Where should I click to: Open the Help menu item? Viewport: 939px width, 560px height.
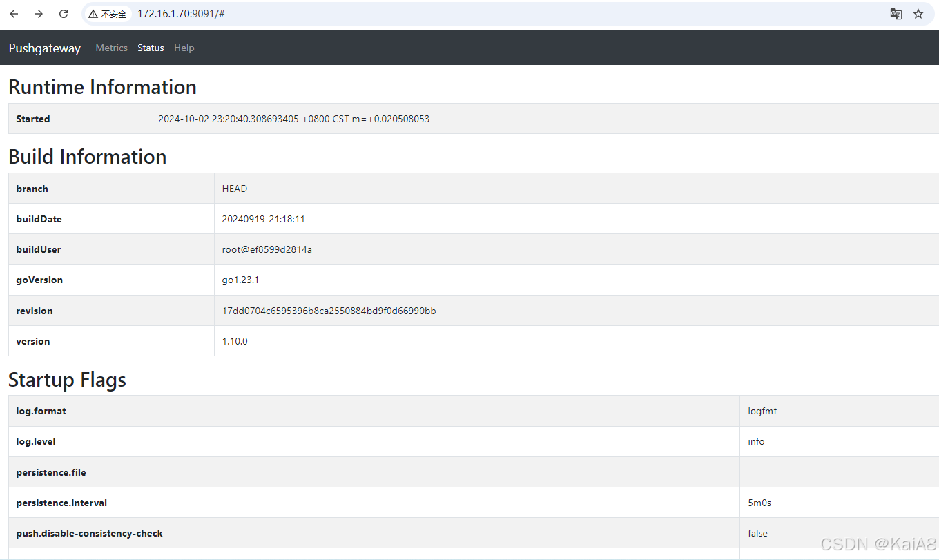184,48
